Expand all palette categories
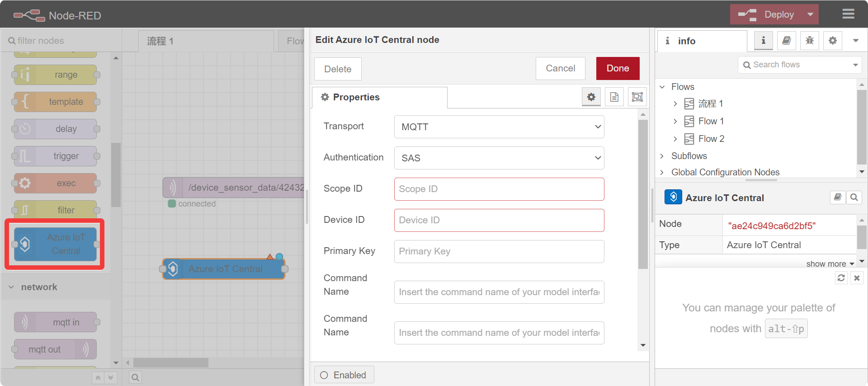The height and width of the screenshot is (386, 868). [x=111, y=377]
